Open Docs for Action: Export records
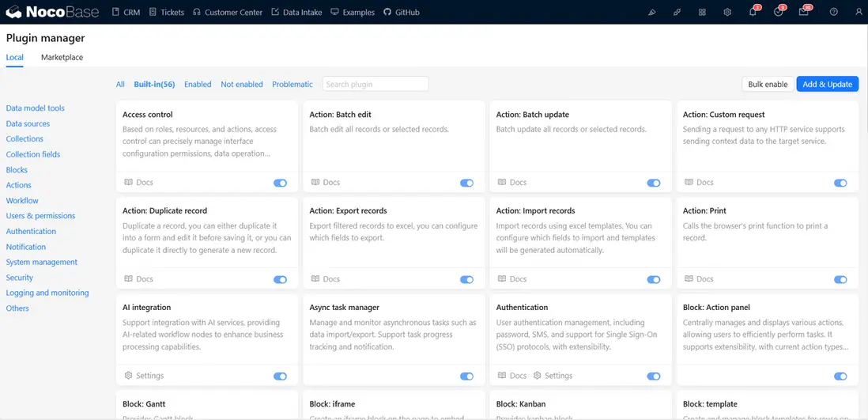 (x=326, y=278)
